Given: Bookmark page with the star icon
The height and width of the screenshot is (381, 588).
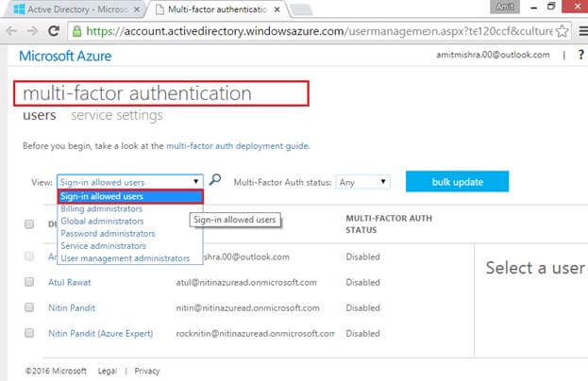Looking at the screenshot, I should 562,31.
